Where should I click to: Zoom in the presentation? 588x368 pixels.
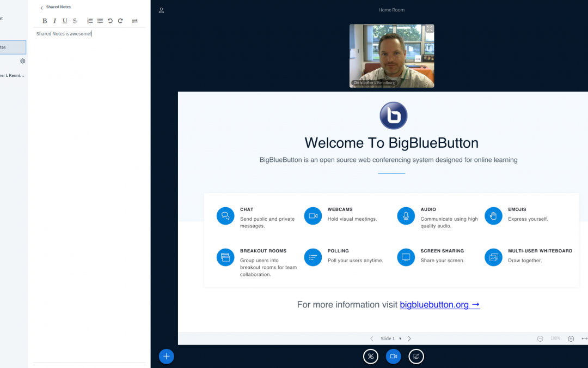[x=571, y=339]
